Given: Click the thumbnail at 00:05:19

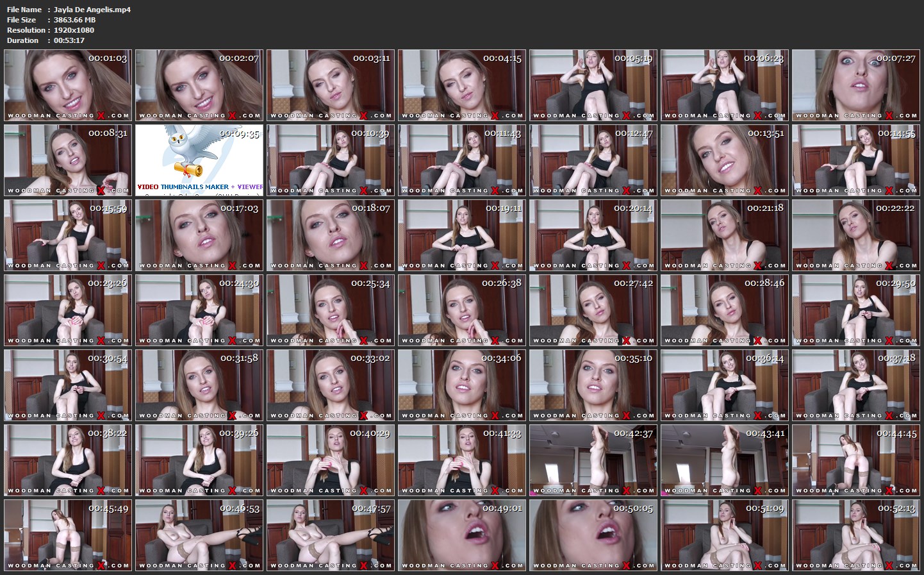Looking at the screenshot, I should click(593, 85).
